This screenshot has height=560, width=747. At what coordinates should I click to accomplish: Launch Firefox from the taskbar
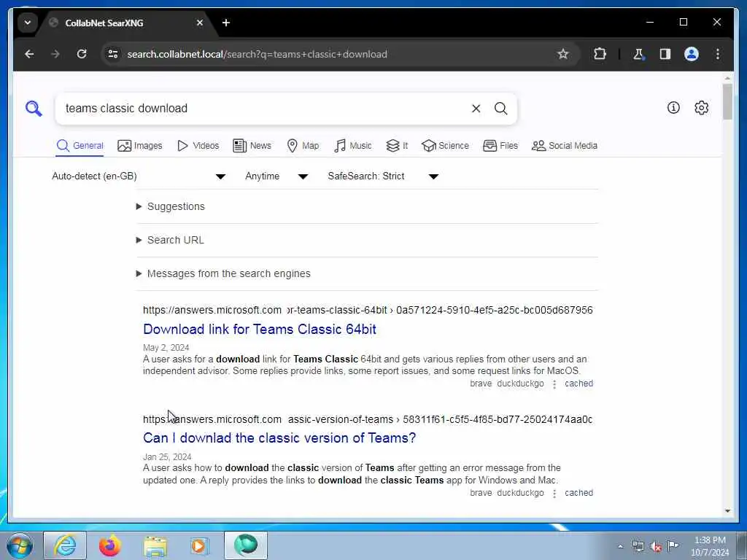(109, 545)
